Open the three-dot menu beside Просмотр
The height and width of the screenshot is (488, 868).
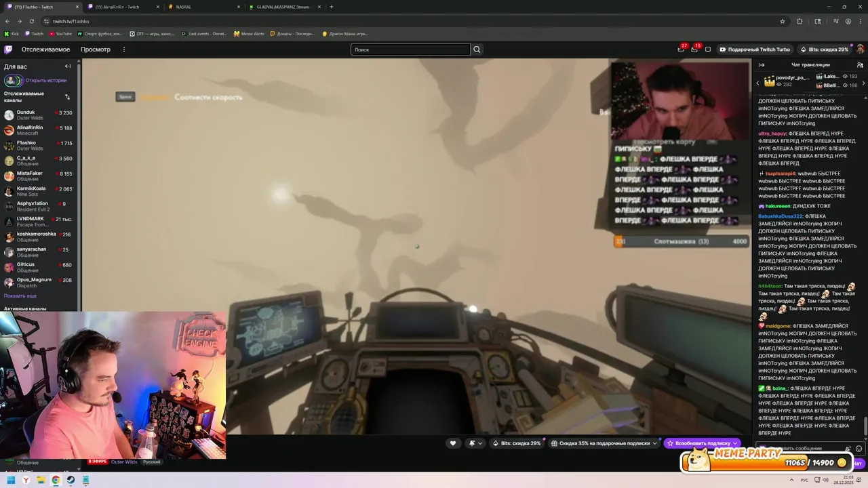coord(123,49)
